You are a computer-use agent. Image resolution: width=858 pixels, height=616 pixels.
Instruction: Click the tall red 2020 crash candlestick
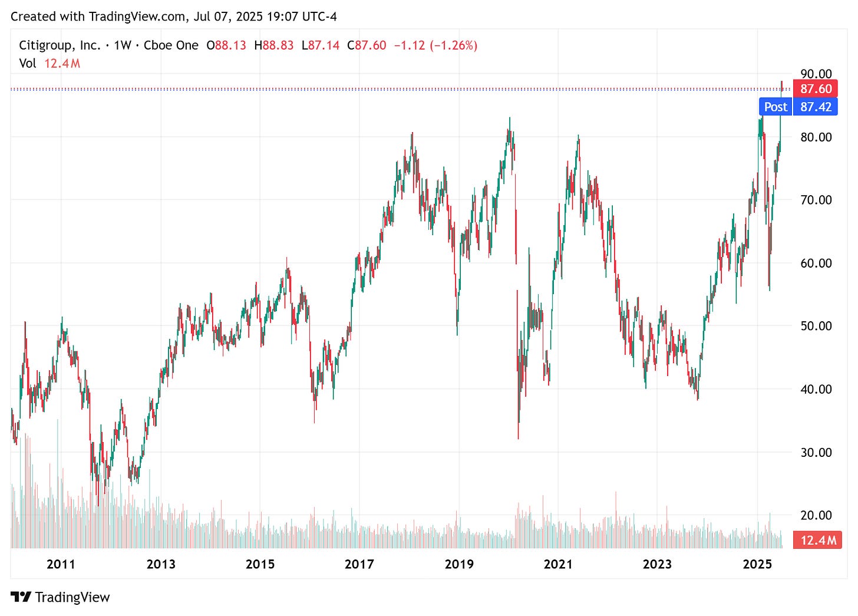point(518,365)
